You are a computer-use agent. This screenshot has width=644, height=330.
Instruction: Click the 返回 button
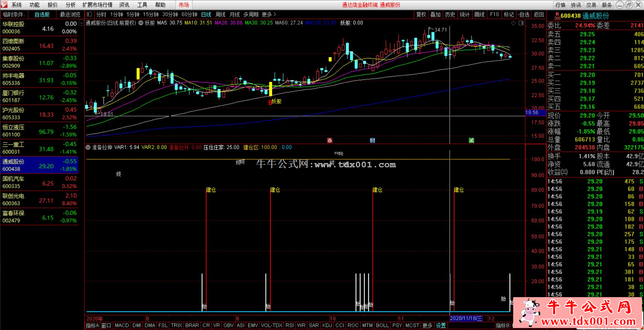tap(539, 14)
